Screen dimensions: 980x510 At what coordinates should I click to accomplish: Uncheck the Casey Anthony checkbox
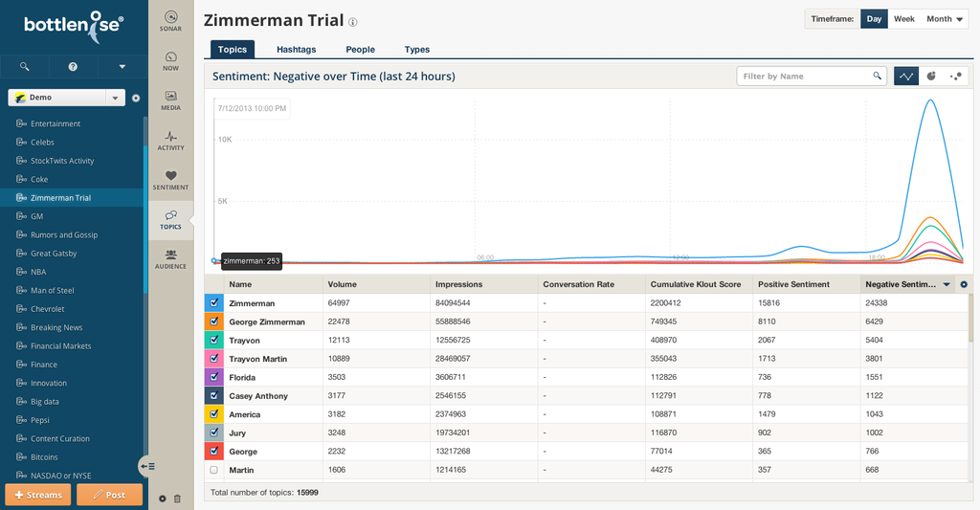214,395
